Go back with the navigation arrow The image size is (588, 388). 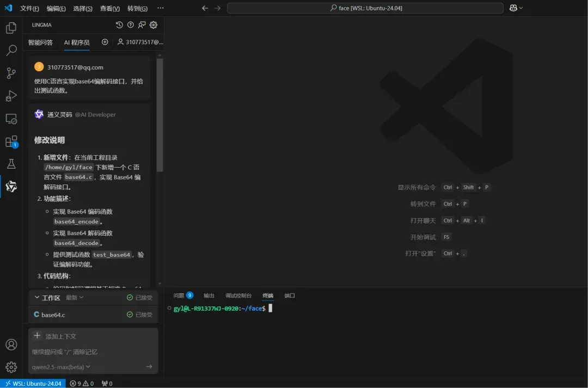[x=205, y=8]
